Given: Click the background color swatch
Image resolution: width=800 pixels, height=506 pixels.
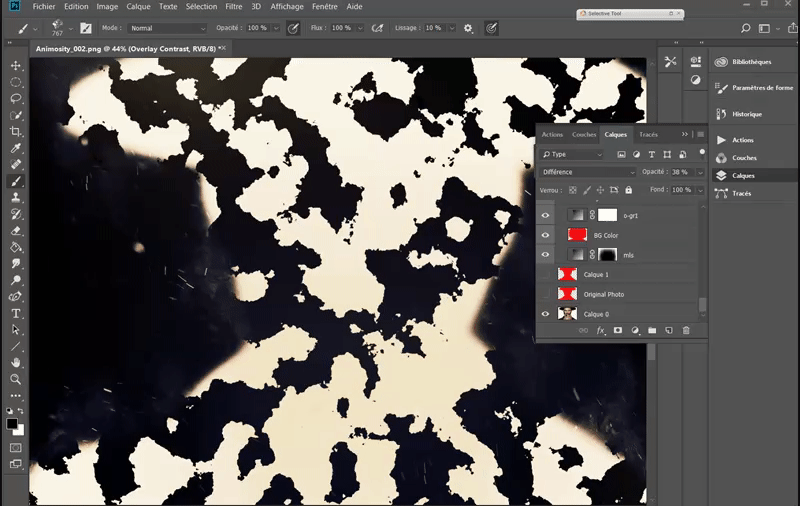Looking at the screenshot, I should (x=20, y=431).
